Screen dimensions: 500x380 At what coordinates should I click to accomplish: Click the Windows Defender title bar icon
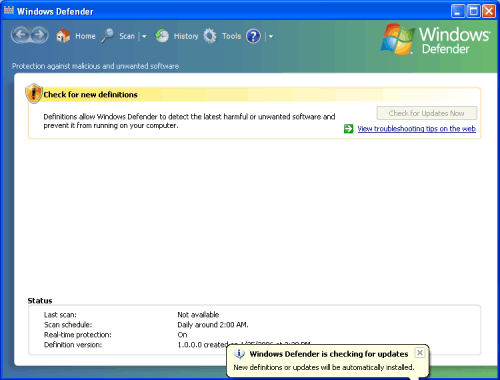[x=9, y=10]
